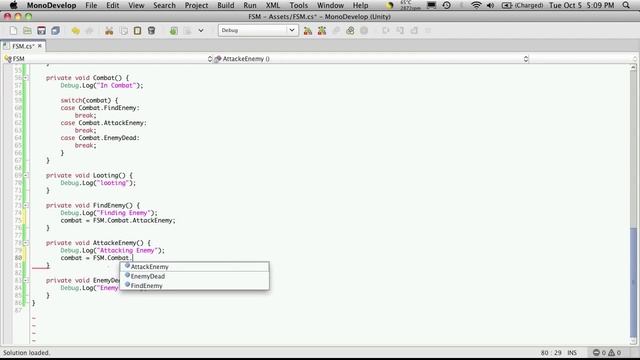Viewport: 640px width, 360px height.
Task: Click the scrollbar up arrow
Action: click(x=633, y=67)
